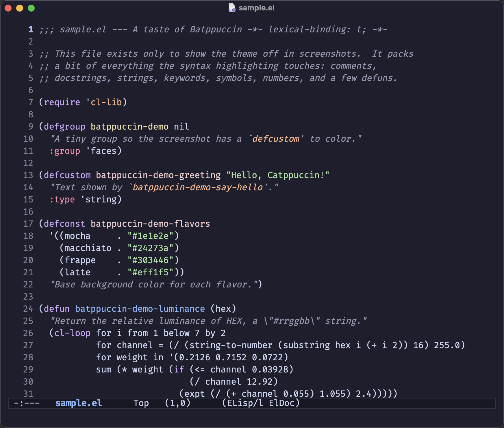The width and height of the screenshot is (504, 428).
Task: Click the sample.el buffer name in mode line
Action: coord(79,403)
